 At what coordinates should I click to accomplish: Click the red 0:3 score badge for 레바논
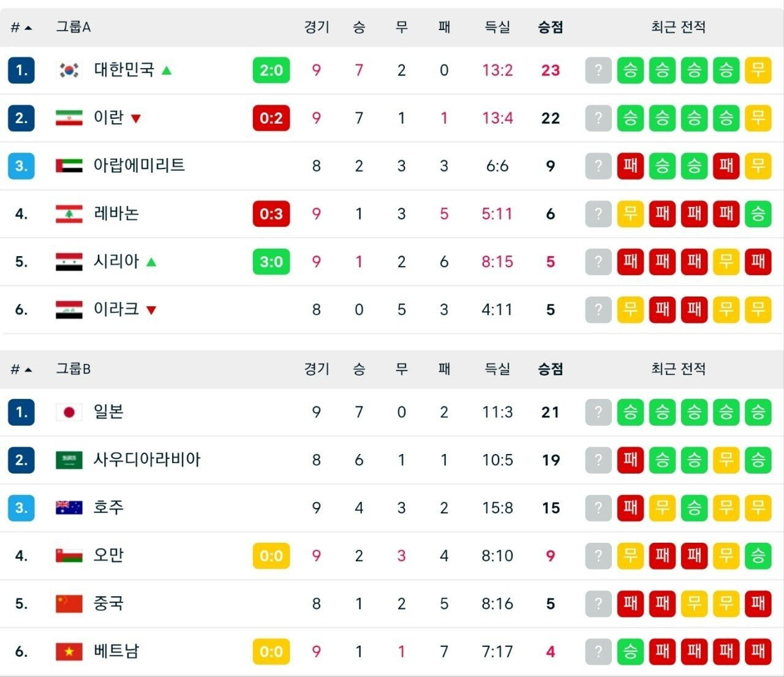pos(271,214)
